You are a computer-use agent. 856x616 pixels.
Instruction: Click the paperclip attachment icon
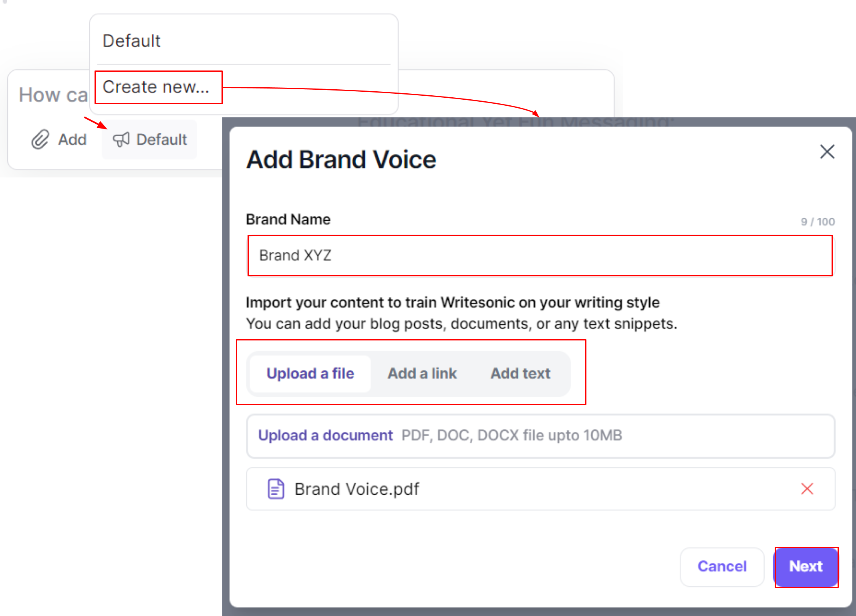coord(40,139)
